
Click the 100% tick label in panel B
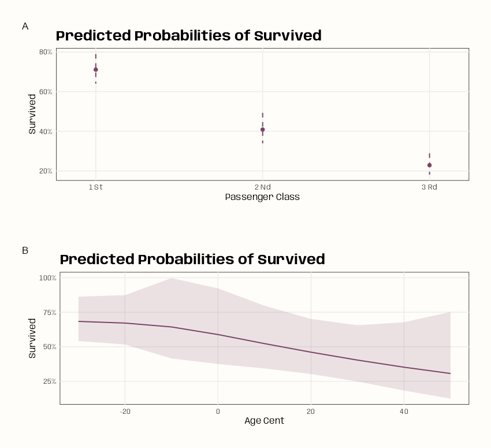pos(47,278)
